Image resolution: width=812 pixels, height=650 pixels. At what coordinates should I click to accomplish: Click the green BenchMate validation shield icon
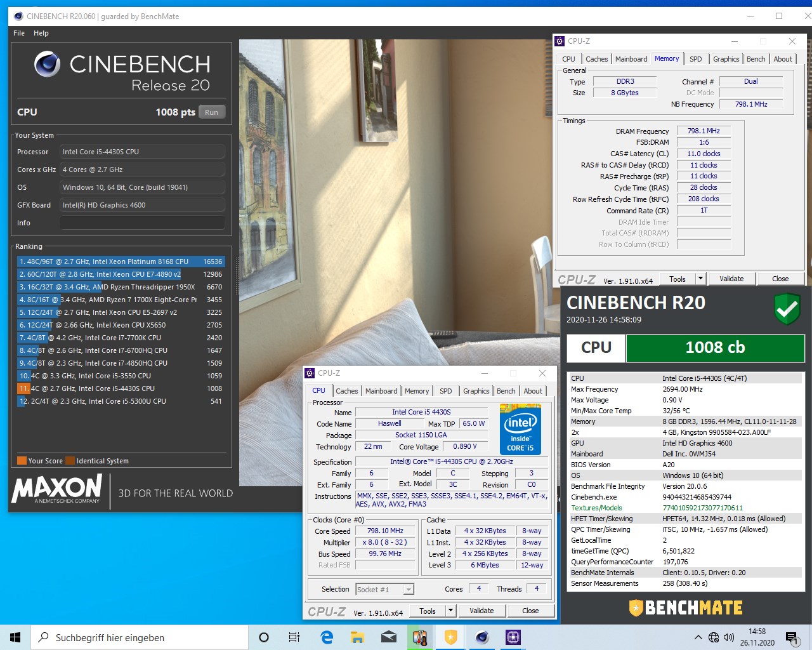(x=787, y=309)
